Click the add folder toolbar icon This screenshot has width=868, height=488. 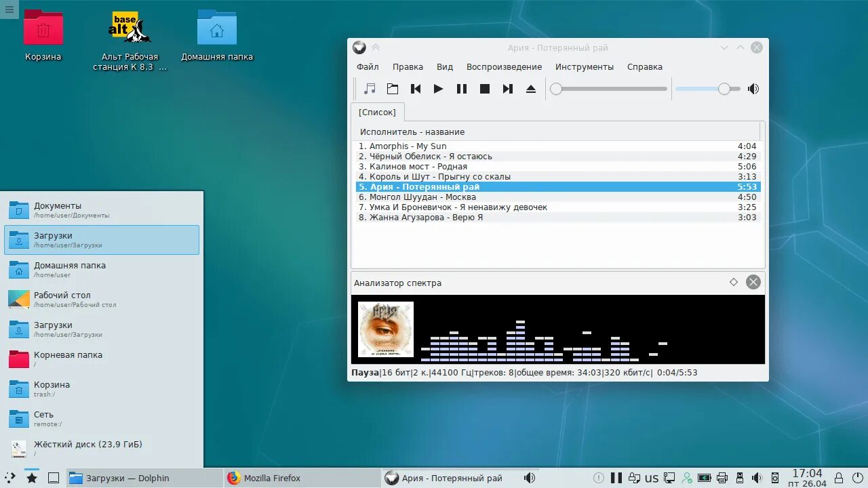[x=393, y=89]
